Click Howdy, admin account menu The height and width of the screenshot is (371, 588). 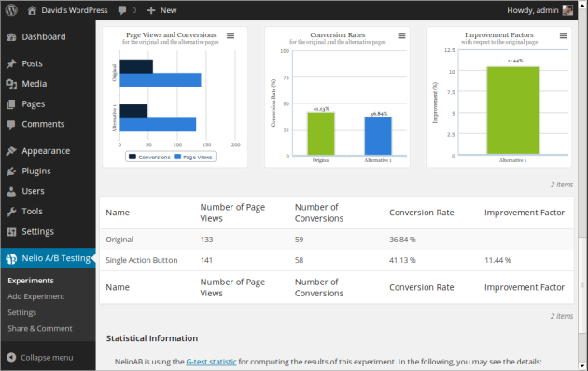(533, 10)
